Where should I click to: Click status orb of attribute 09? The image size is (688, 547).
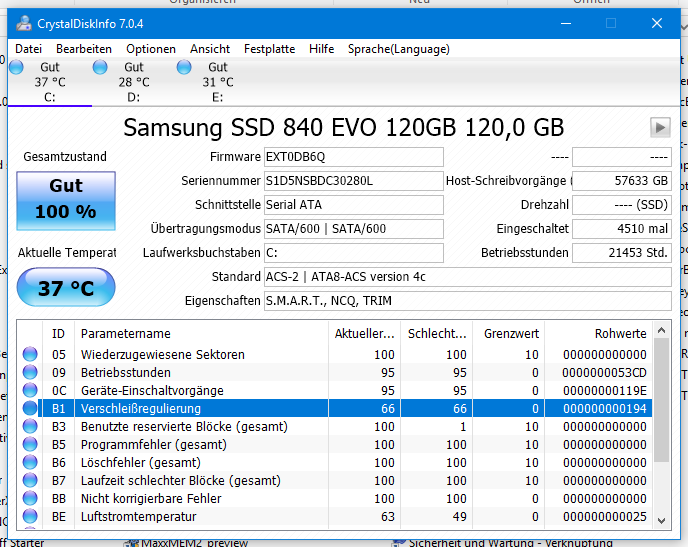30,372
